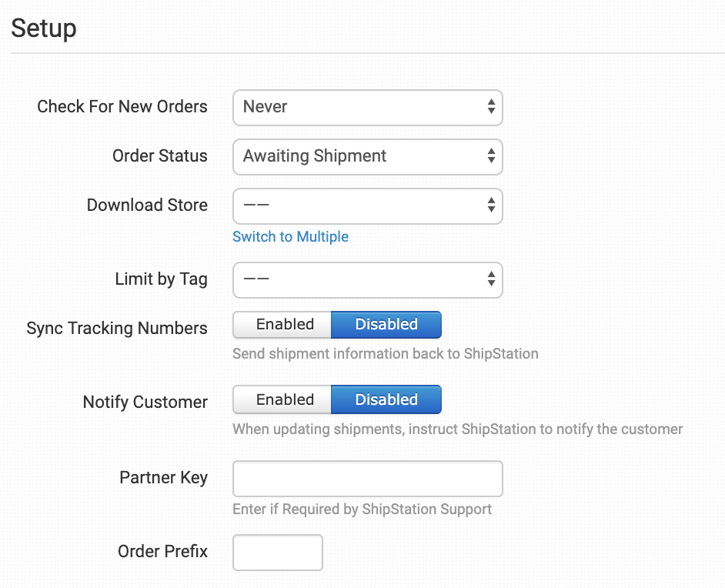The height and width of the screenshot is (588, 725).
Task: Click the arrow icon on Download Store select
Action: 491,205
